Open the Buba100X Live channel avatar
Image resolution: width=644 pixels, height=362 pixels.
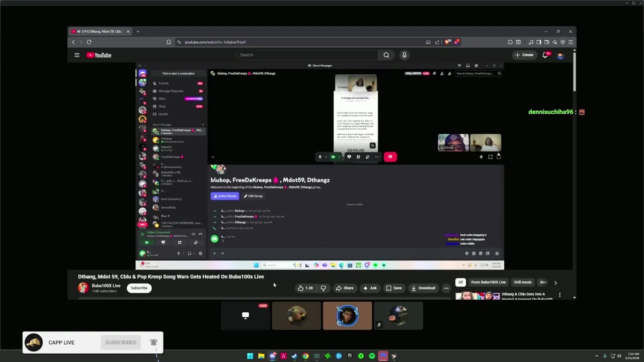click(83, 288)
